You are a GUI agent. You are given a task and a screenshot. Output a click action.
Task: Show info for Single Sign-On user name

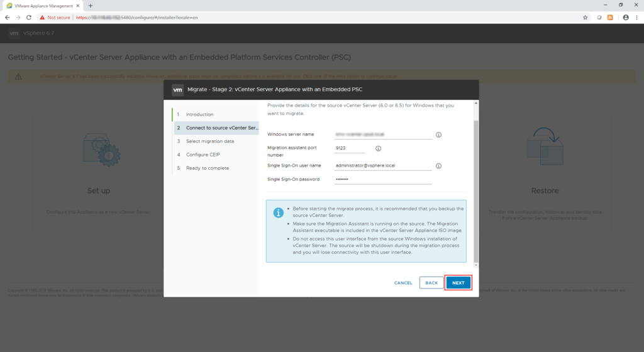[x=438, y=166]
